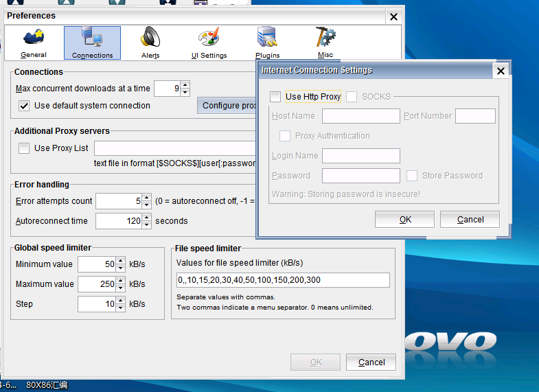539x392 pixels.
Task: Click the file speed limiter values field
Action: coord(282,280)
